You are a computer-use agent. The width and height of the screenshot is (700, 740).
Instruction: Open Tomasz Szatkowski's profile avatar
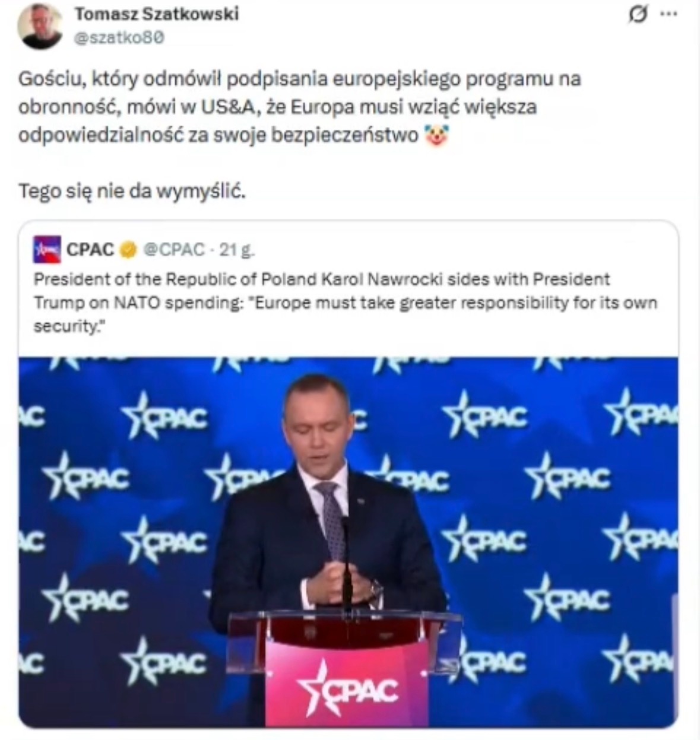point(40,25)
